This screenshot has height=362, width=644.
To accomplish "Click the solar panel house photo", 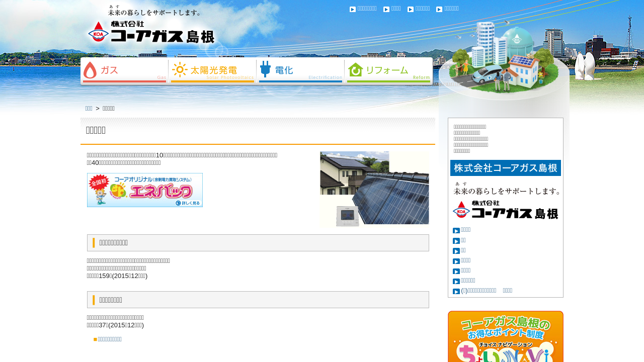I will tap(374, 188).
